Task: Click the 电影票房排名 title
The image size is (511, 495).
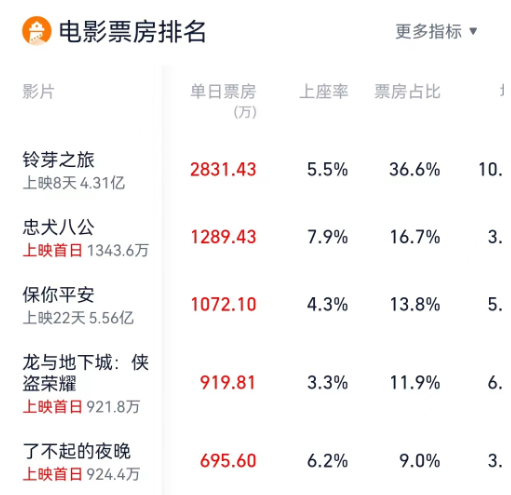Action: [x=132, y=32]
